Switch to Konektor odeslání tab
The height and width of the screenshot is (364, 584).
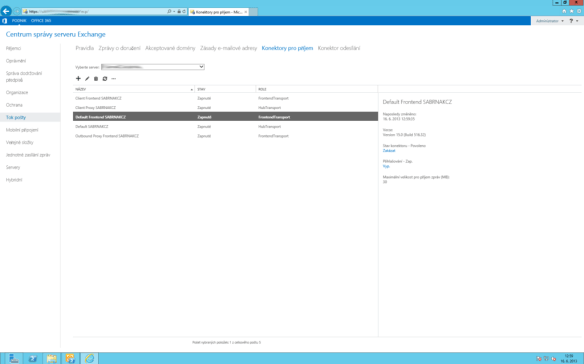coord(339,48)
